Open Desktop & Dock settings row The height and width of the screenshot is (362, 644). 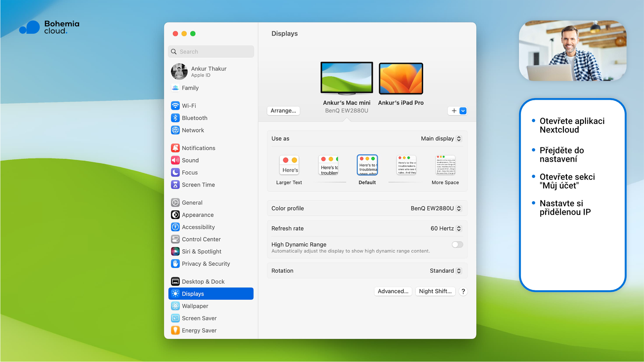tap(211, 282)
